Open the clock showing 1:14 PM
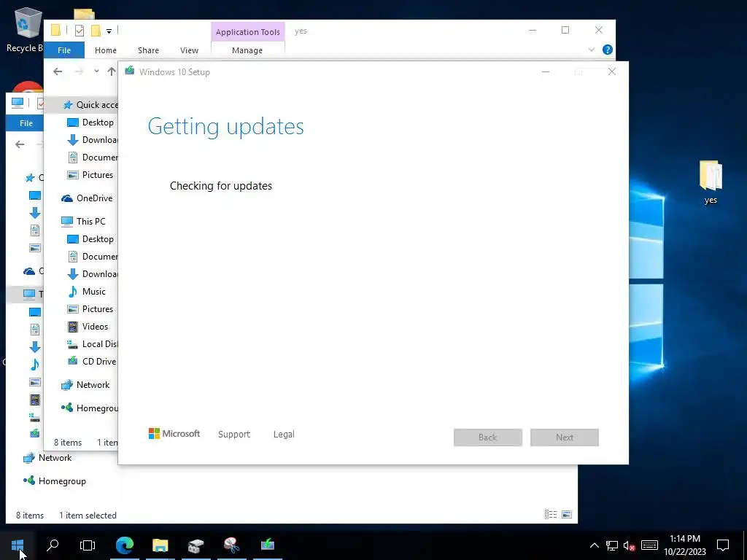 pos(685,545)
